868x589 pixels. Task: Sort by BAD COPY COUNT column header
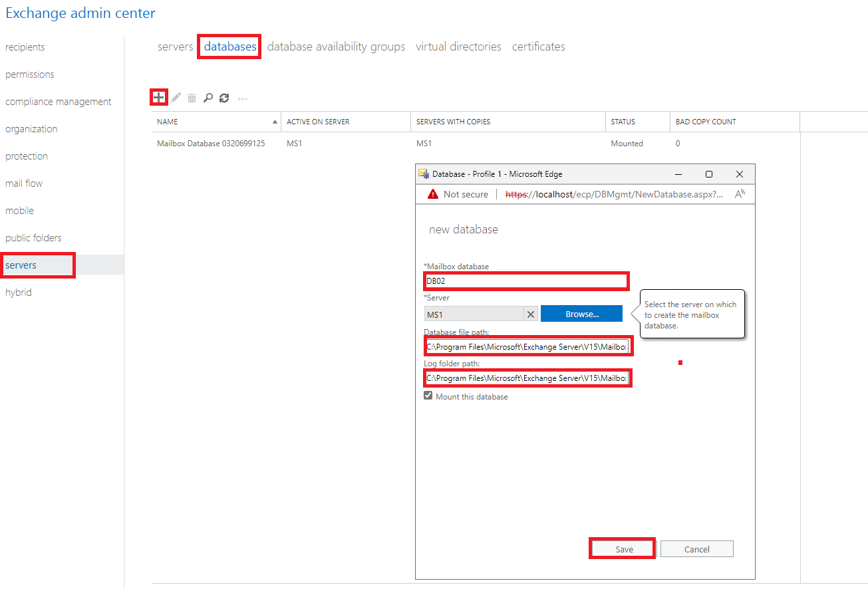(x=735, y=122)
